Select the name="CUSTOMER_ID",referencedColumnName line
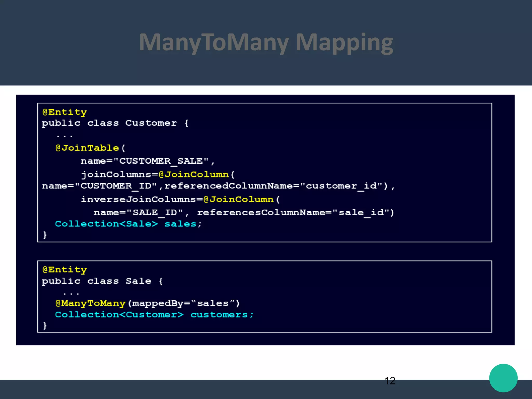Screen dimensions: 532x399 point(218,186)
